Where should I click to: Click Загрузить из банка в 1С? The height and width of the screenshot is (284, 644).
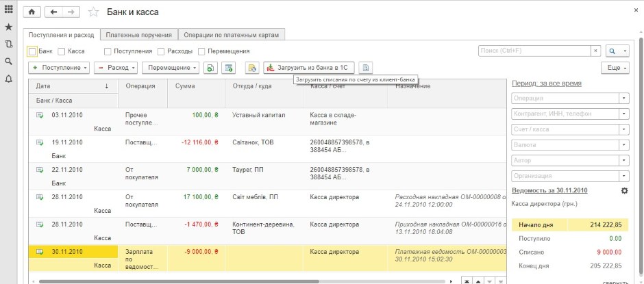click(309, 68)
